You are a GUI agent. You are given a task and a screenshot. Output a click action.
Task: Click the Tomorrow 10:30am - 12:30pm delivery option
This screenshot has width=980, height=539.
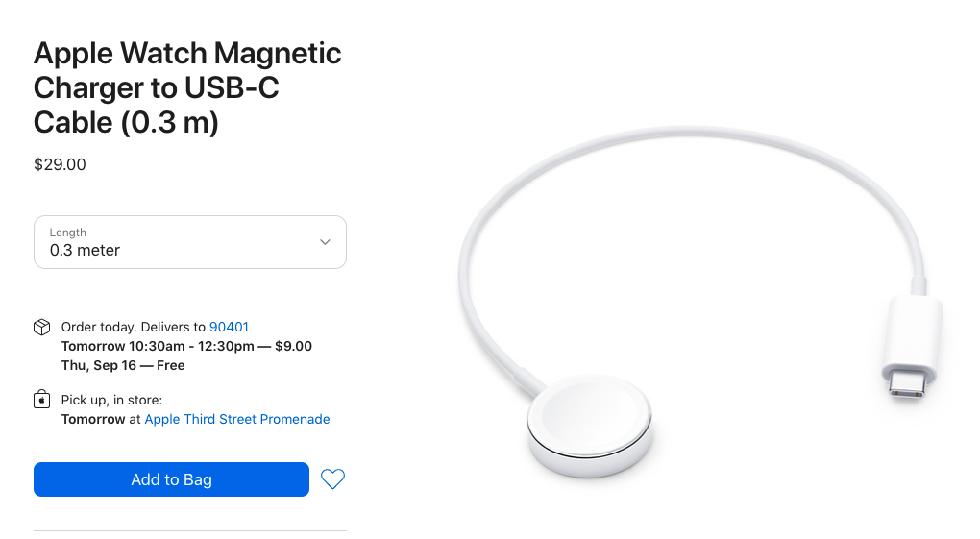[x=186, y=347]
